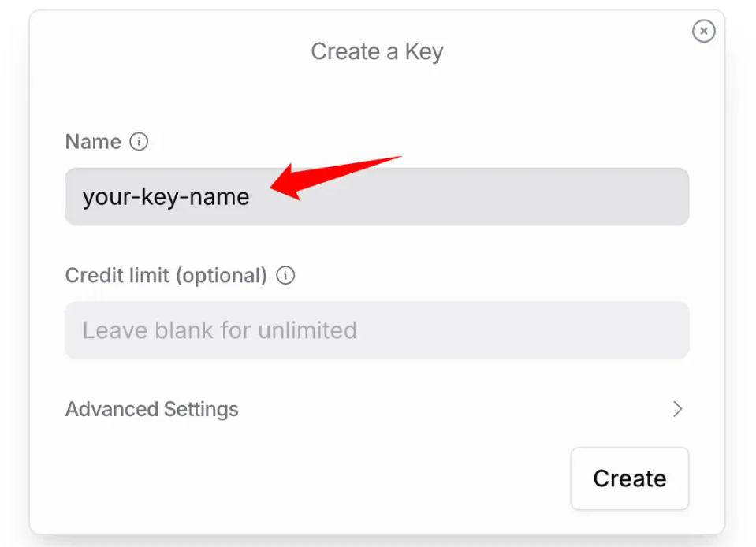Viewport: 756px width, 547px height.
Task: Click the red arrow annotation
Action: (x=336, y=177)
